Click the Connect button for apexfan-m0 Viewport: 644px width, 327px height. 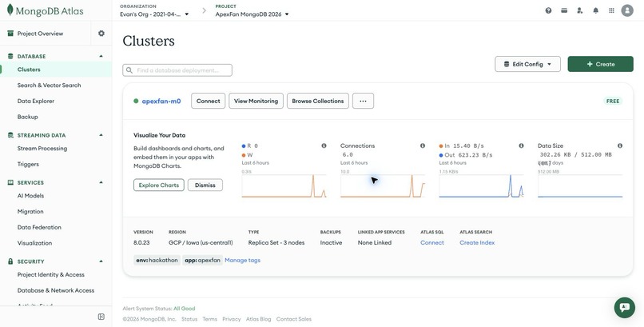tap(209, 101)
